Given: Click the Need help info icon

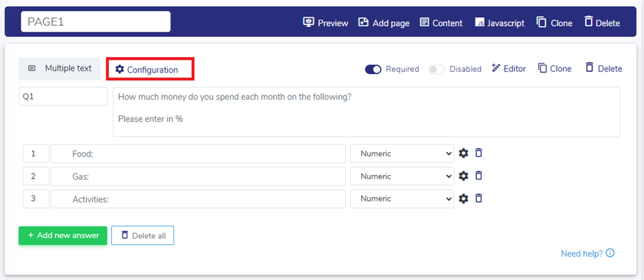Looking at the screenshot, I should (610, 253).
